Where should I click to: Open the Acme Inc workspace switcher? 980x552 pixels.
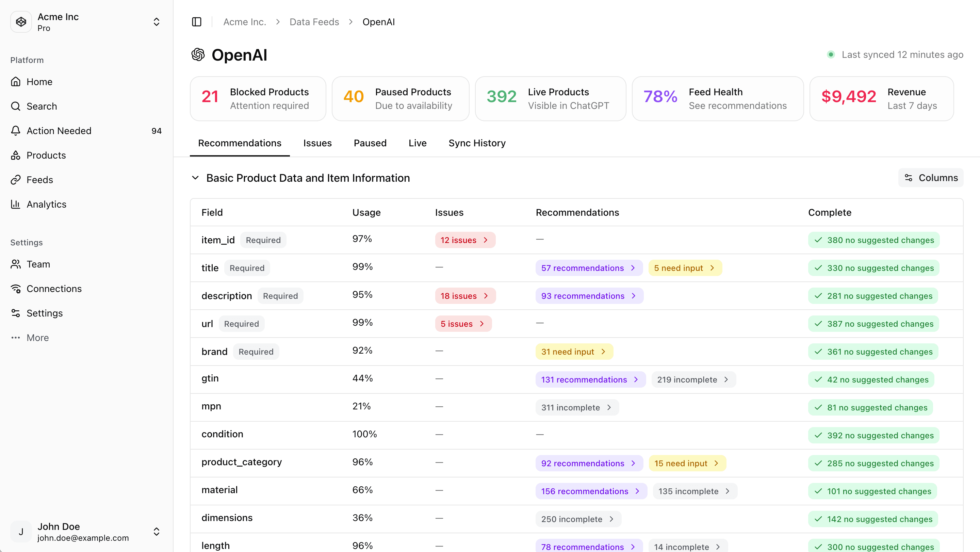tap(157, 22)
